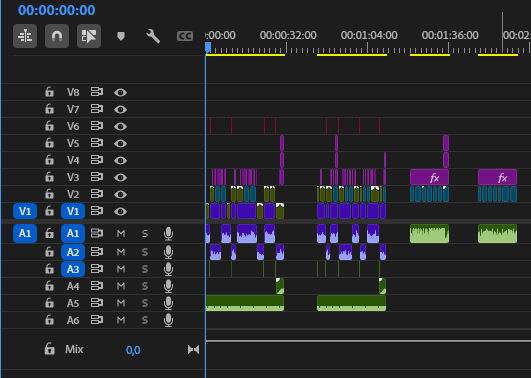Toggle lock on track V7

pyautogui.click(x=49, y=109)
